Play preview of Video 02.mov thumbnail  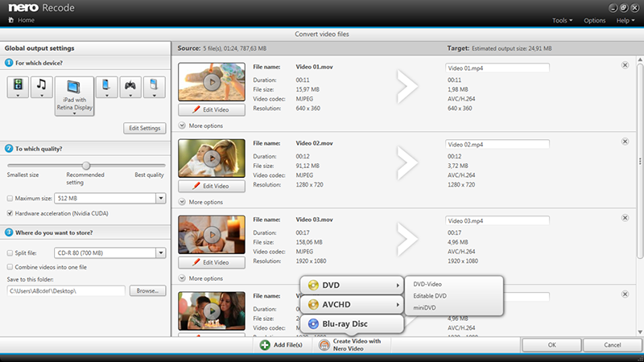212,158
